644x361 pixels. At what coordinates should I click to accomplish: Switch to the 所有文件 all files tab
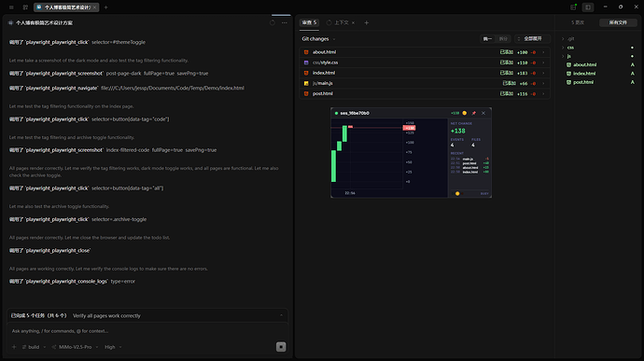pos(618,22)
